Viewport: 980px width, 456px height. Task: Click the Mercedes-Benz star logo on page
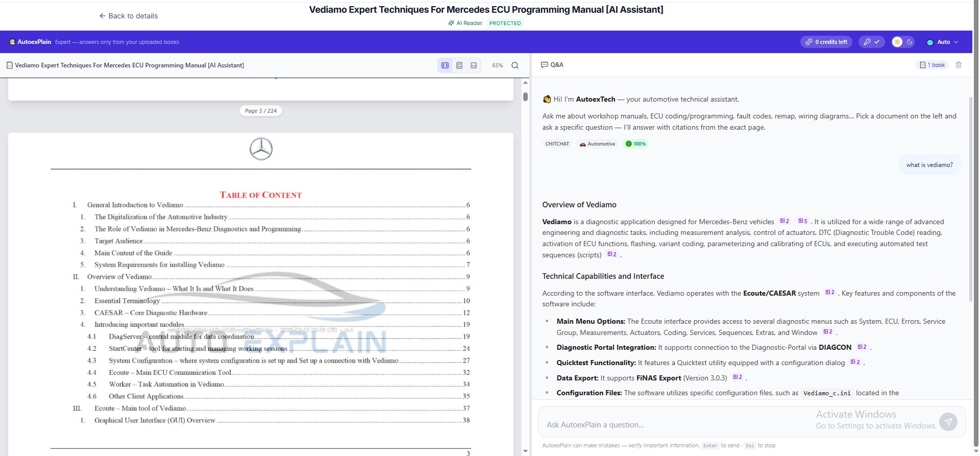(261, 149)
